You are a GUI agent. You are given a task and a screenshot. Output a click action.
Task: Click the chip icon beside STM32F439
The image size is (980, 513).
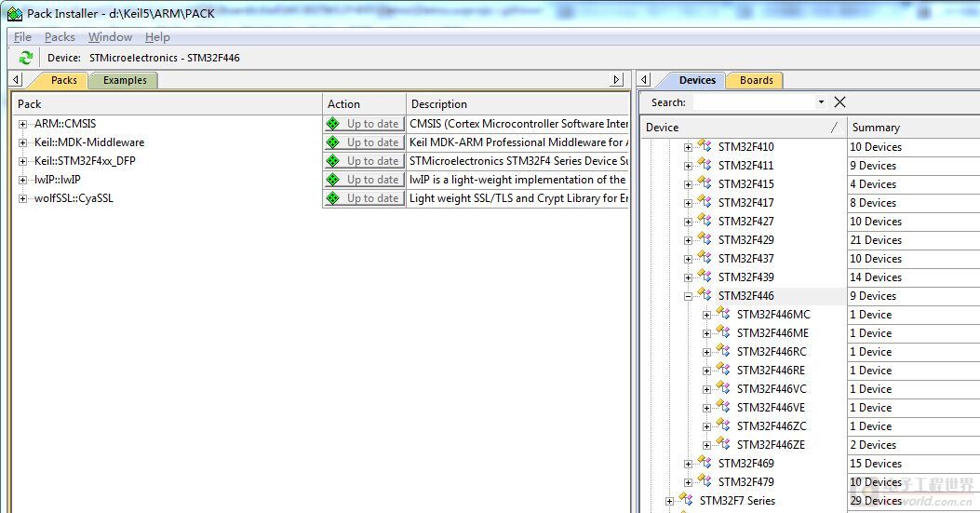click(x=705, y=277)
